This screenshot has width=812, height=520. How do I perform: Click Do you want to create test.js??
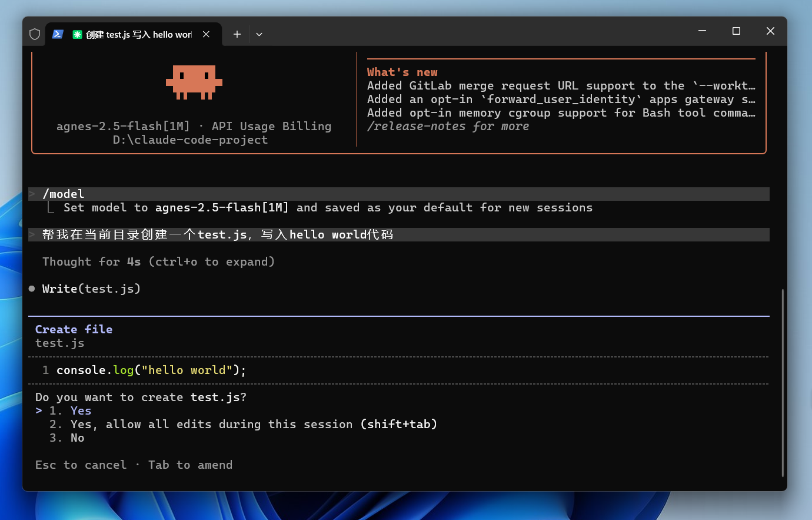141,397
